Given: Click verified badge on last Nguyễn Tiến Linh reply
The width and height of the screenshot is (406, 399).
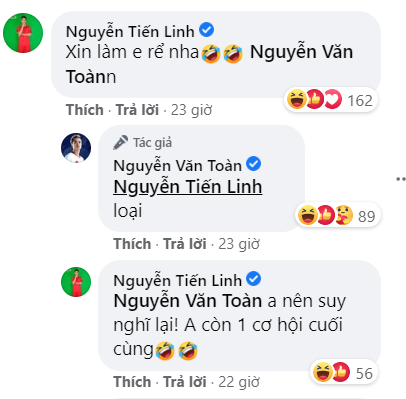Looking at the screenshot, I should click(x=254, y=279).
